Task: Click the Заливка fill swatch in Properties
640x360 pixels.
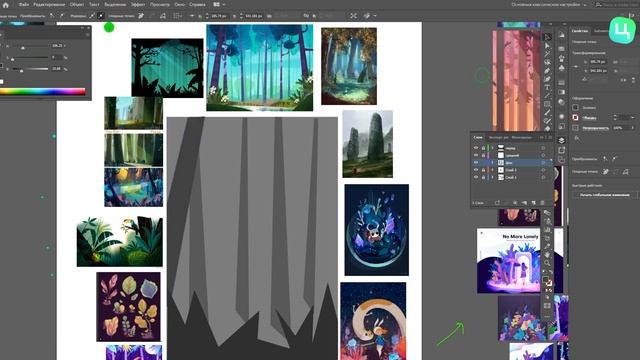Action: 575,107
